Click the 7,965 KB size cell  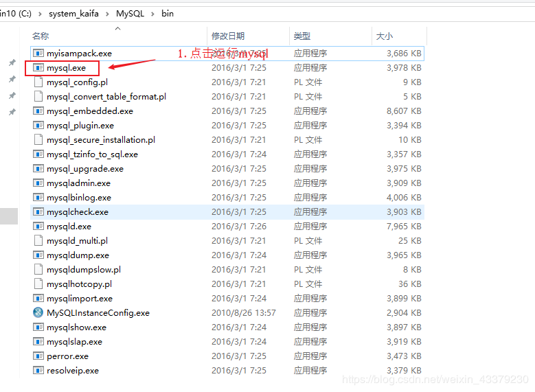click(404, 226)
